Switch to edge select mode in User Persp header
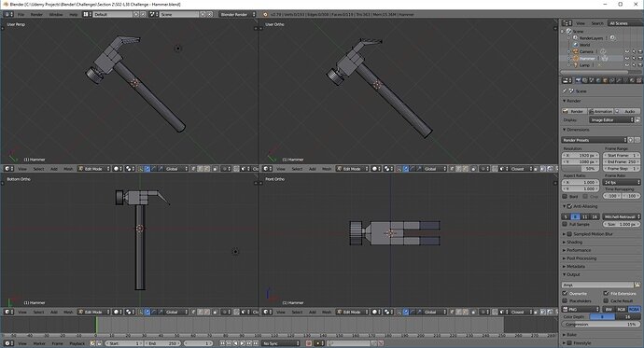644x348 pixels. 200,169
